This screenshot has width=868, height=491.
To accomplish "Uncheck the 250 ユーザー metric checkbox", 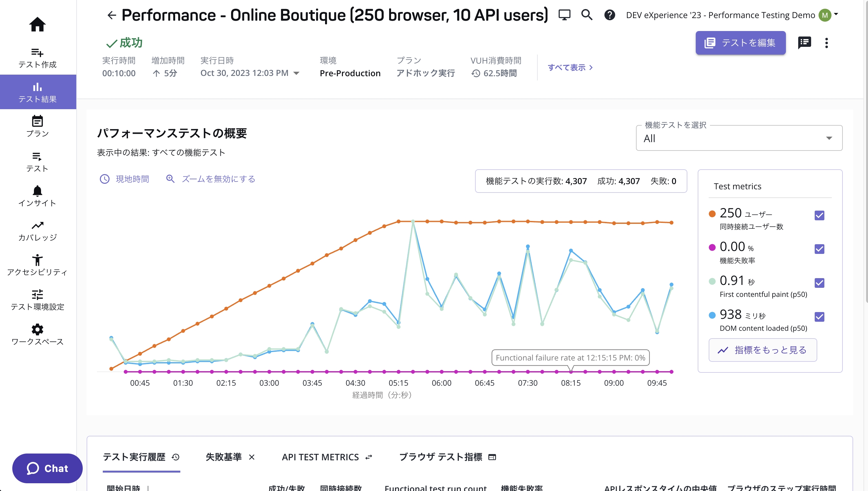I will tap(819, 215).
